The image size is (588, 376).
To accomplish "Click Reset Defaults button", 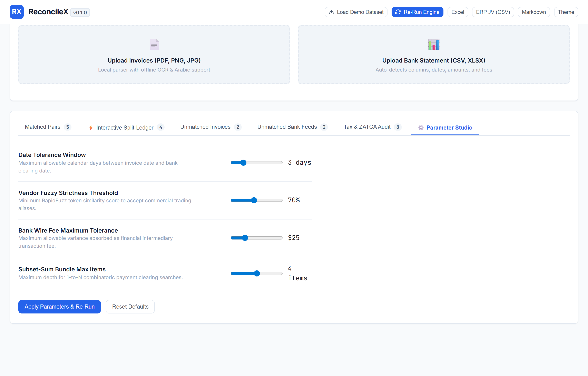I will [130, 307].
